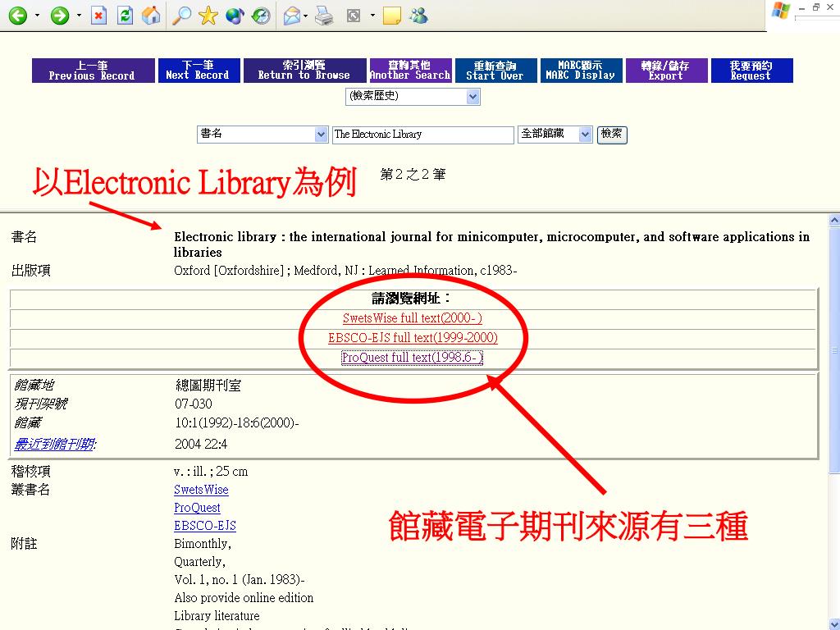Refresh the page with the green arrows icon
Image resolution: width=840 pixels, height=630 pixels.
tap(125, 16)
